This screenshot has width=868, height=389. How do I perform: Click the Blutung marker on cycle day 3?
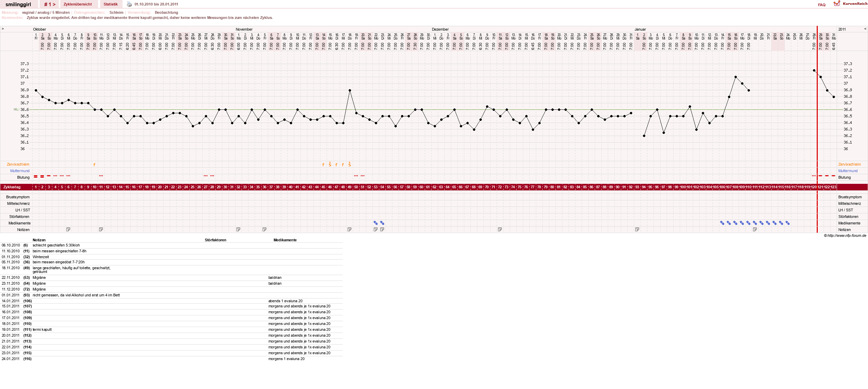[49, 176]
